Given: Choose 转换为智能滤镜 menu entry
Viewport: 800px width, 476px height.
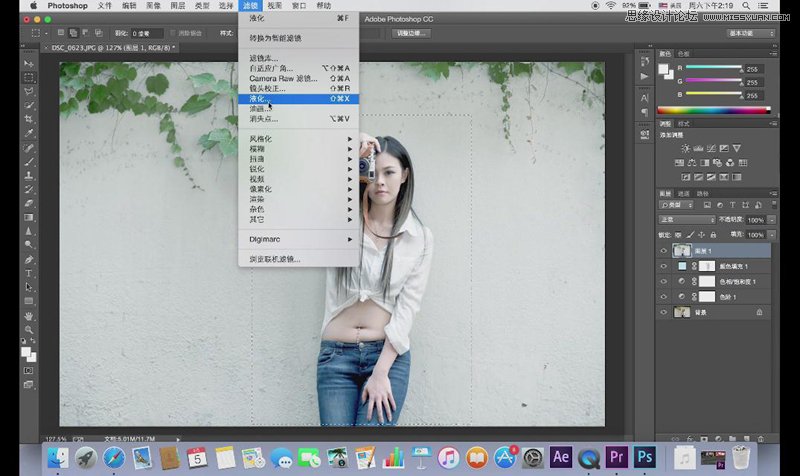Looking at the screenshot, I should coord(298,38).
